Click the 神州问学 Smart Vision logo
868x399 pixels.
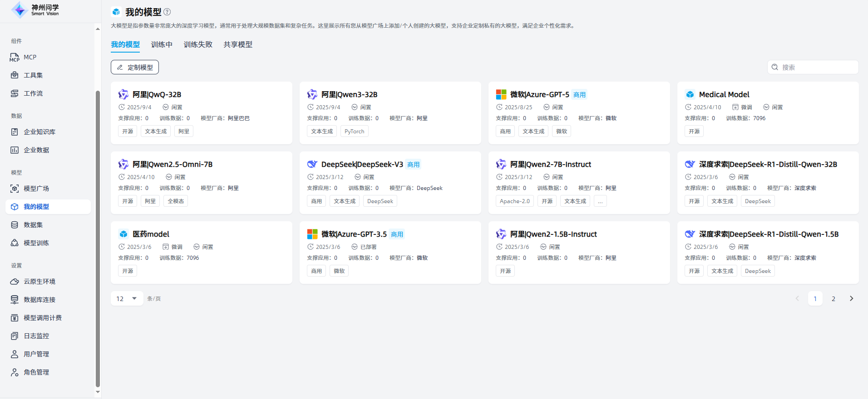pos(35,10)
